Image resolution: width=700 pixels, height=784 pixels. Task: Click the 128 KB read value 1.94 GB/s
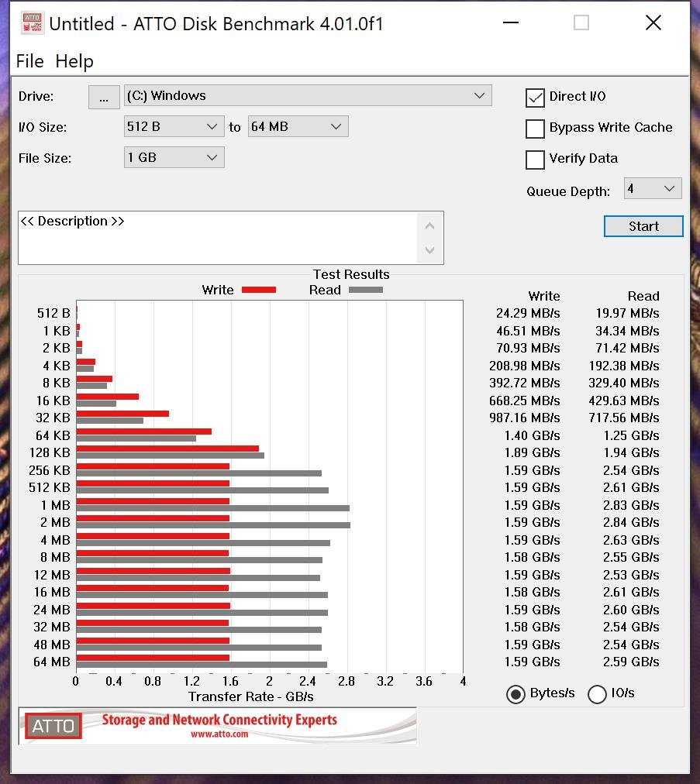(x=631, y=452)
